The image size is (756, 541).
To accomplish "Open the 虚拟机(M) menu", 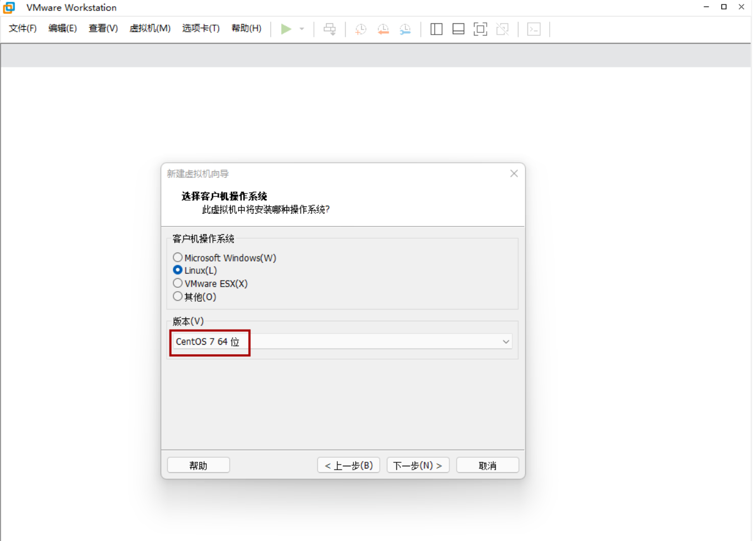I will point(150,28).
